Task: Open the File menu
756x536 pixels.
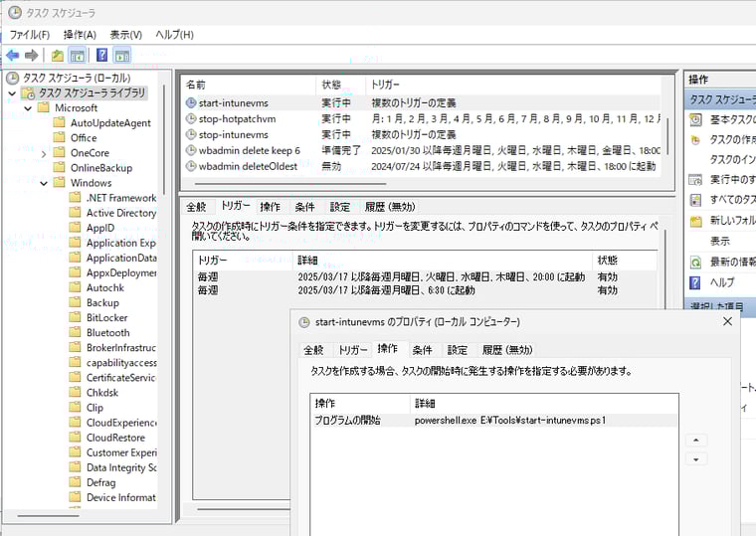Action: (30, 35)
